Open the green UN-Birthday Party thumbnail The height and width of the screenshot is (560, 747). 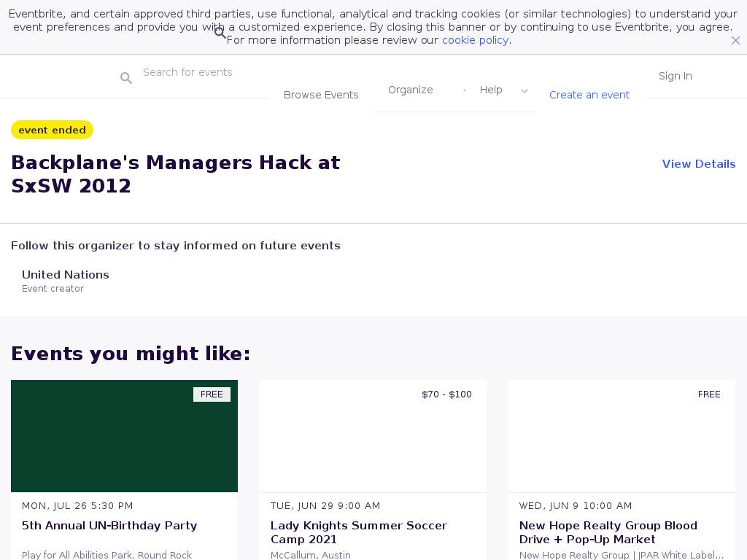click(x=124, y=436)
